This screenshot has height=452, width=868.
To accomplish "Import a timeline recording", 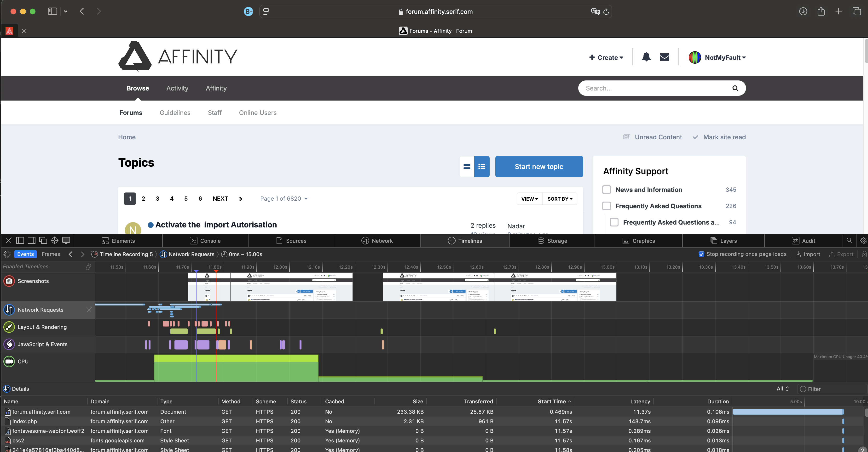I will [808, 254].
